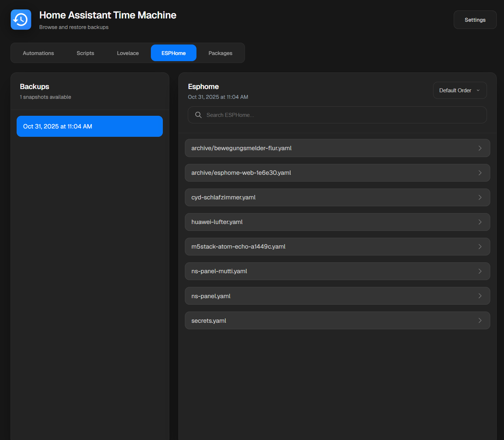Click the small arrow in Default Order

point(478,90)
